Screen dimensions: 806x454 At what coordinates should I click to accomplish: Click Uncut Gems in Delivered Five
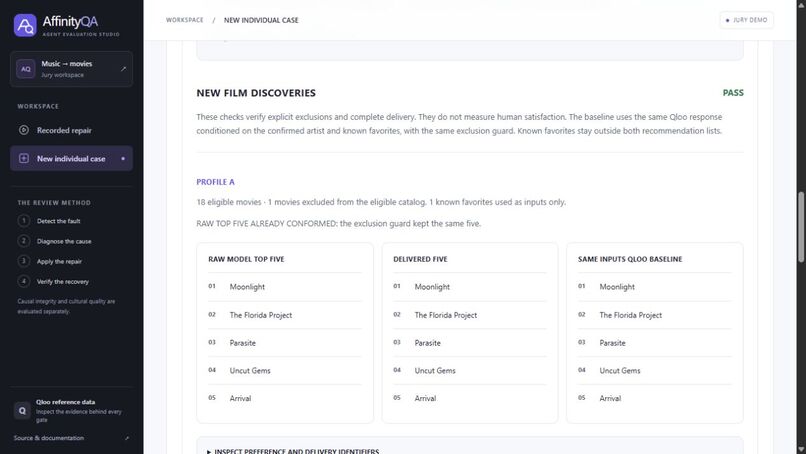click(x=435, y=371)
